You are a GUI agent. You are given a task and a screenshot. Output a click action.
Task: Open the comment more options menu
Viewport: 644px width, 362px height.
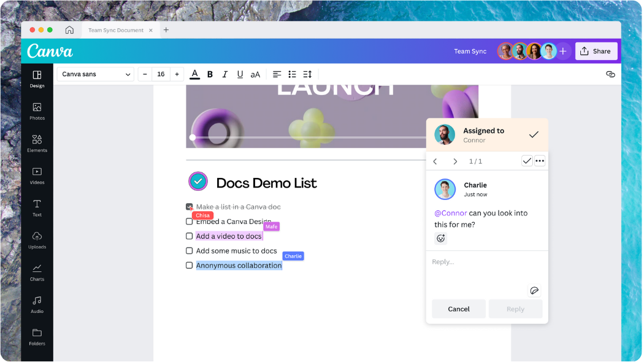point(540,161)
